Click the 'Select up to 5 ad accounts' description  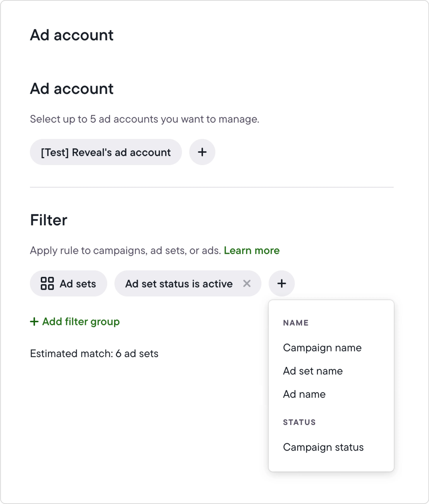[x=144, y=119]
